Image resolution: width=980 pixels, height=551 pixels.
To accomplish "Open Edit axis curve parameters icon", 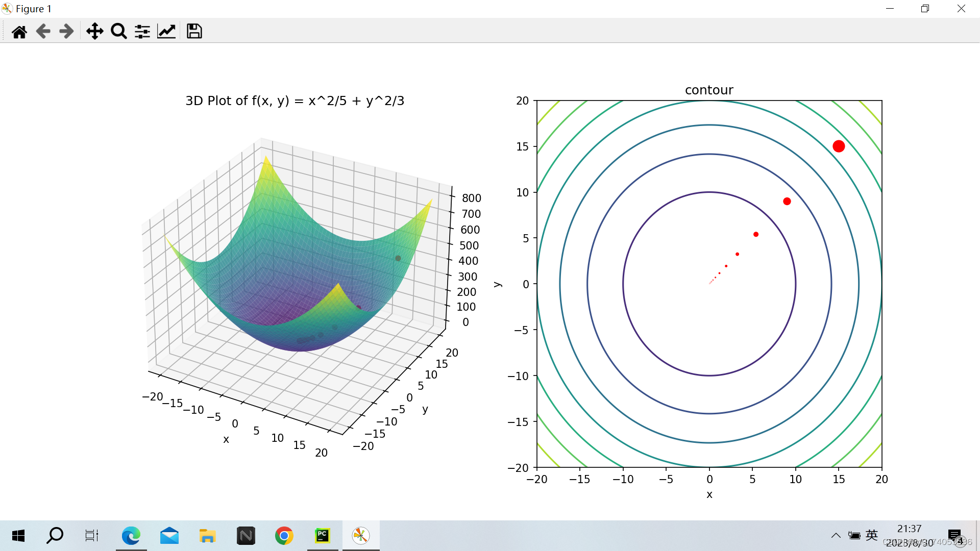I will click(x=166, y=32).
